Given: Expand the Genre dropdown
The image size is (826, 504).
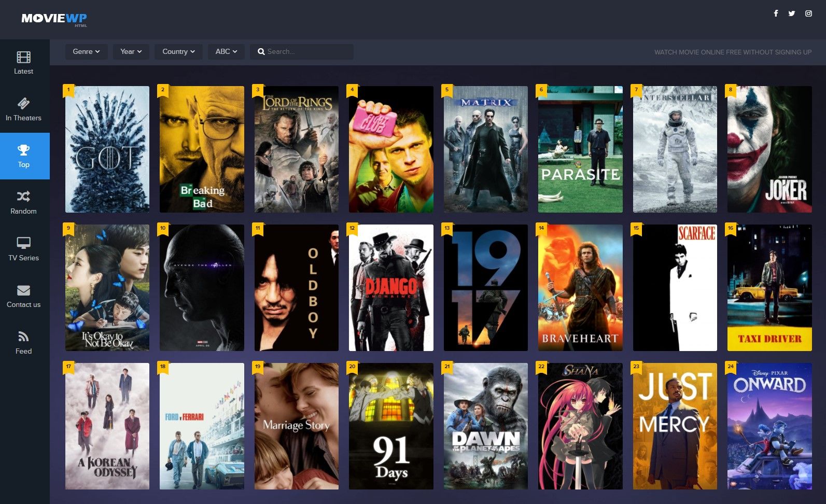Looking at the screenshot, I should click(x=86, y=51).
